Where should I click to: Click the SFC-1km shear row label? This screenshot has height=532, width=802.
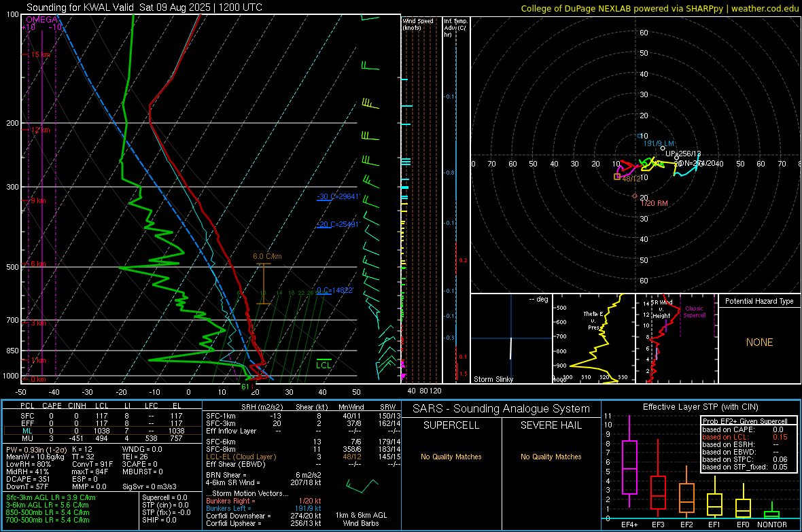[x=221, y=416]
